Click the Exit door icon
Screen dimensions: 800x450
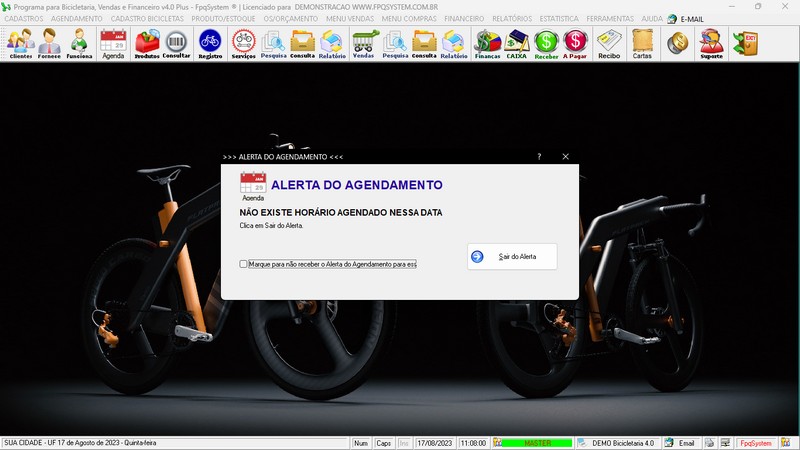[x=745, y=43]
